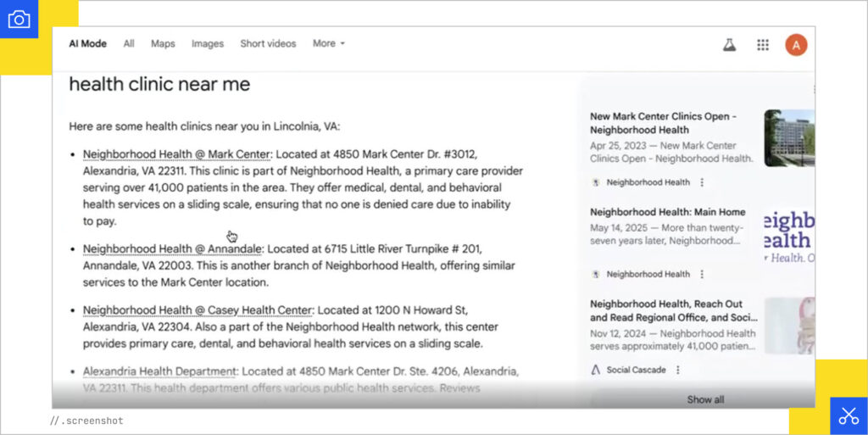The width and height of the screenshot is (868, 435).
Task: Expand the More dropdown menu
Action: point(328,43)
